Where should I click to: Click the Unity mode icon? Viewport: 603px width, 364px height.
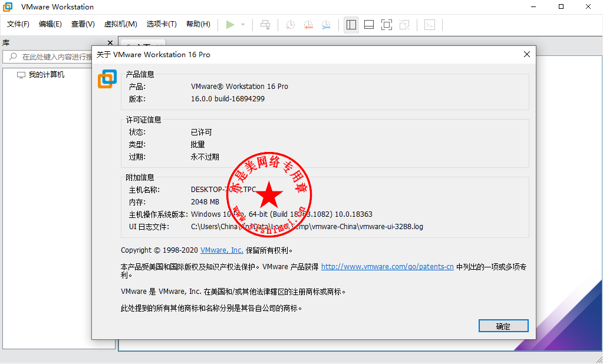pos(404,25)
